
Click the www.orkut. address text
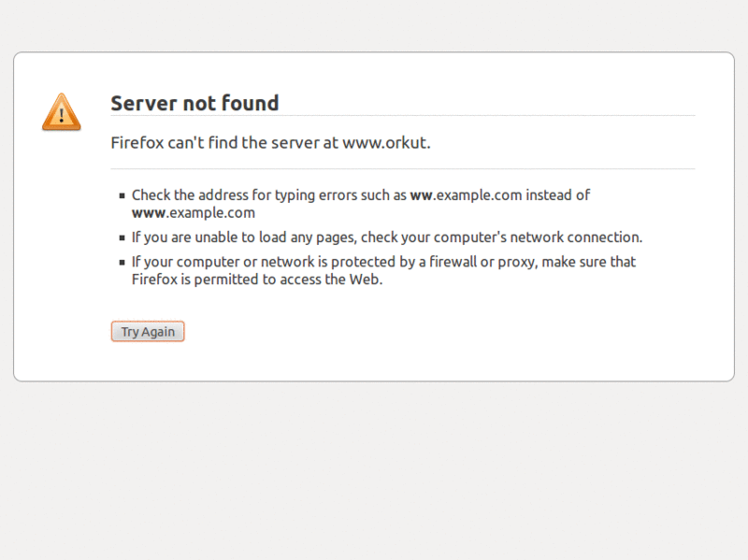tap(385, 143)
